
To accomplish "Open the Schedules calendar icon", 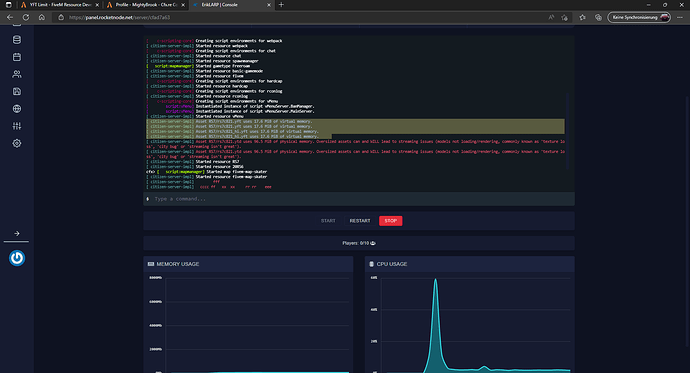I will click(x=17, y=57).
